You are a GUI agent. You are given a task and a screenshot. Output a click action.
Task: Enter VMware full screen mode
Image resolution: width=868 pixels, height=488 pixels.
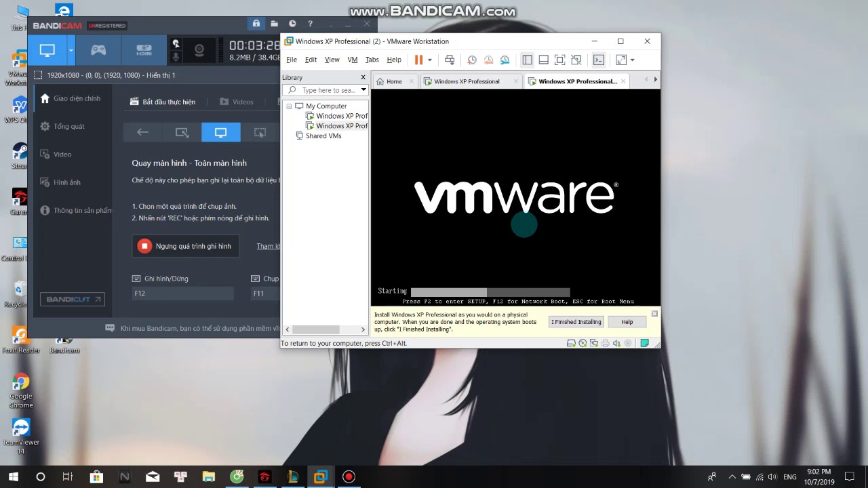coord(559,60)
